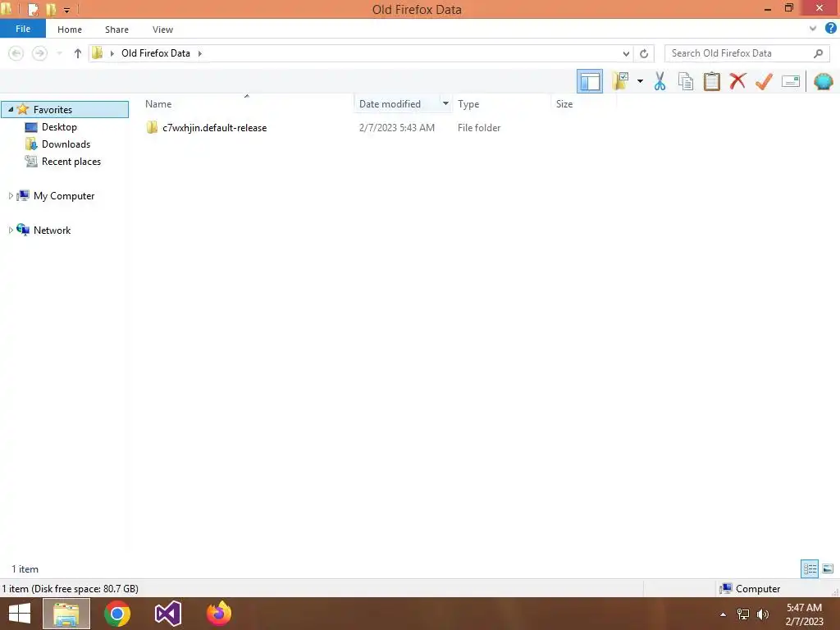Open the File tab

(23, 29)
